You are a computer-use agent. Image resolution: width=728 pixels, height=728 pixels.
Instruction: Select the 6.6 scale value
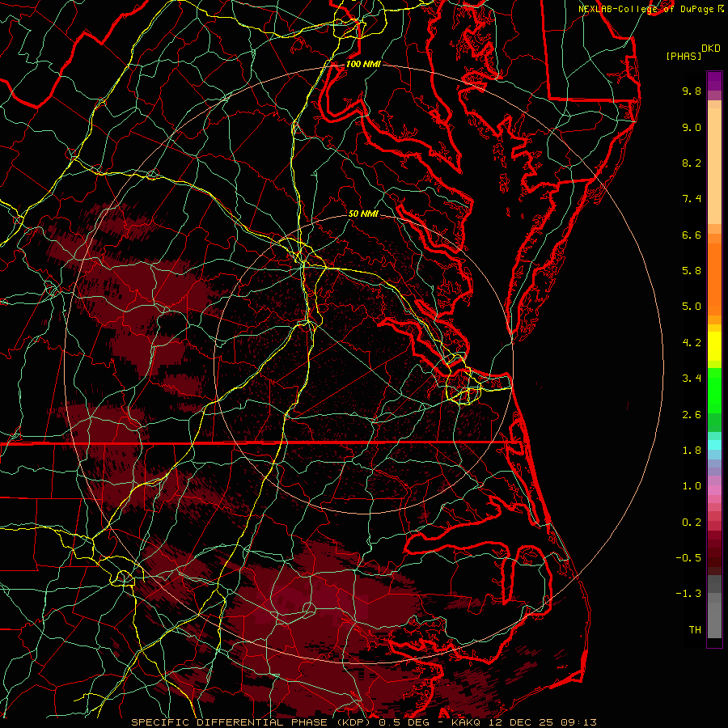coord(692,235)
